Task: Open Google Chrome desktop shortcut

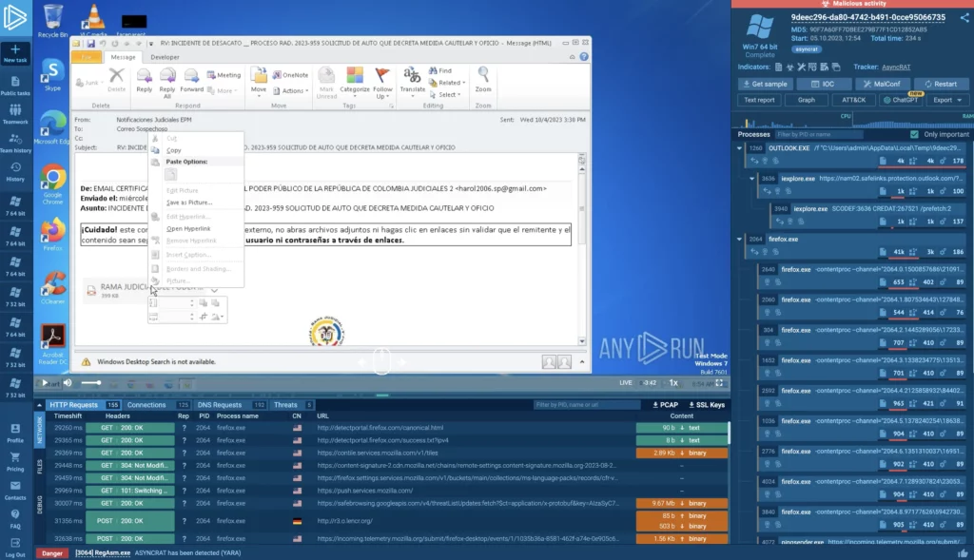Action: click(x=53, y=181)
